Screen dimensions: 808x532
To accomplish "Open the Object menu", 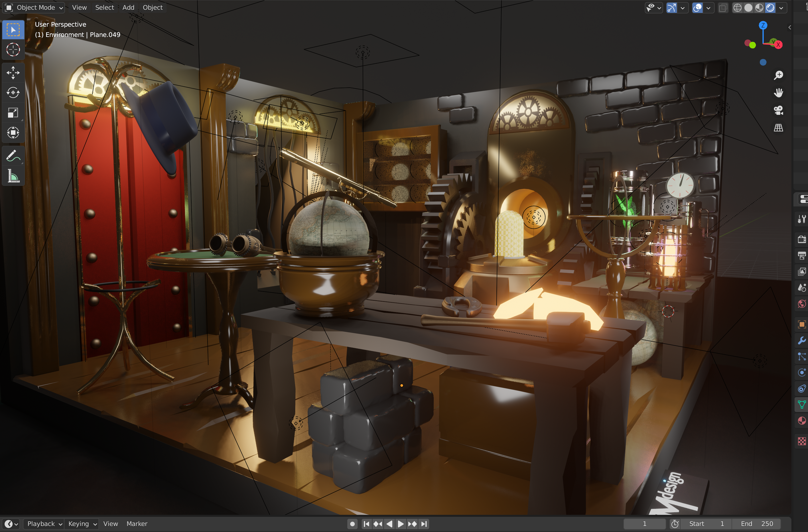I will [x=153, y=7].
